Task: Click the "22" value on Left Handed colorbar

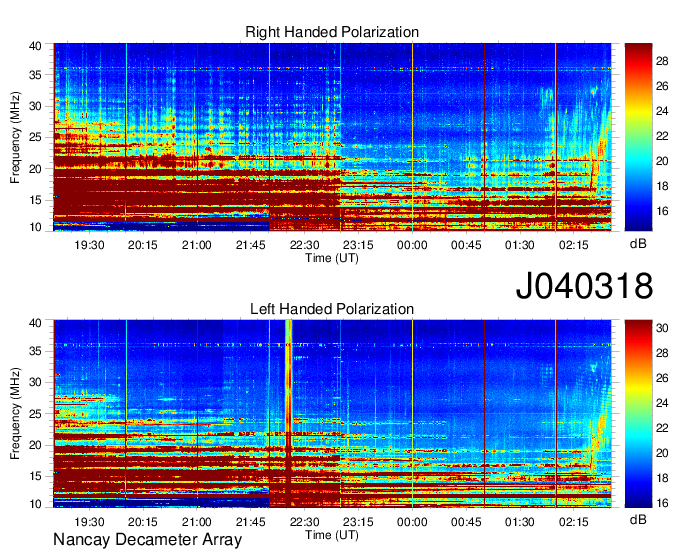Action: 662,428
